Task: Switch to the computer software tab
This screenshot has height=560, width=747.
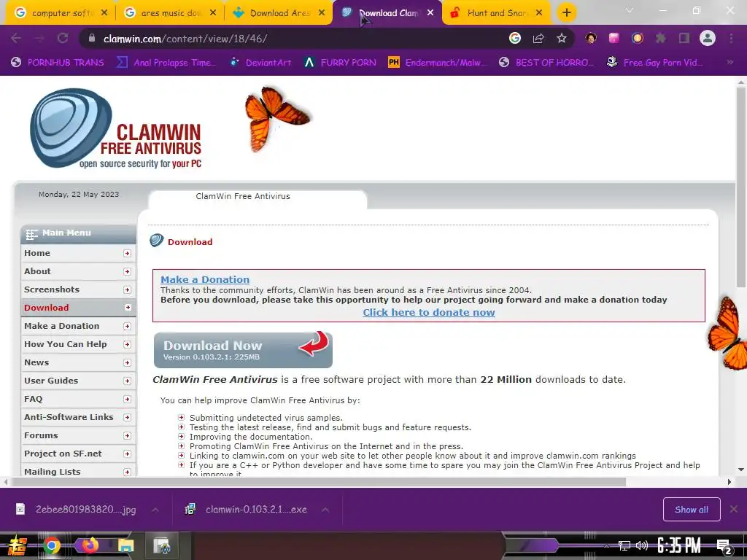Action: coord(61,13)
